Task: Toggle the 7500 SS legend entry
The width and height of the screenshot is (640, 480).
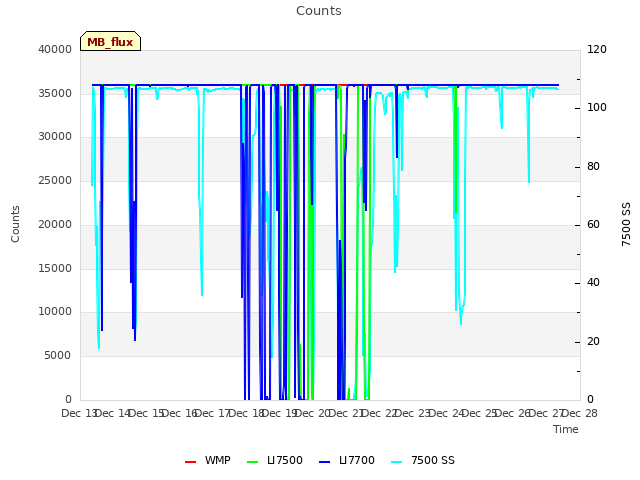Action: pos(422,460)
